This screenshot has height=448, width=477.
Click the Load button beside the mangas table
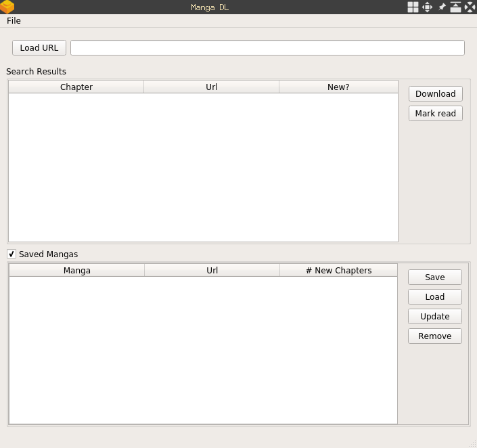[x=434, y=297]
